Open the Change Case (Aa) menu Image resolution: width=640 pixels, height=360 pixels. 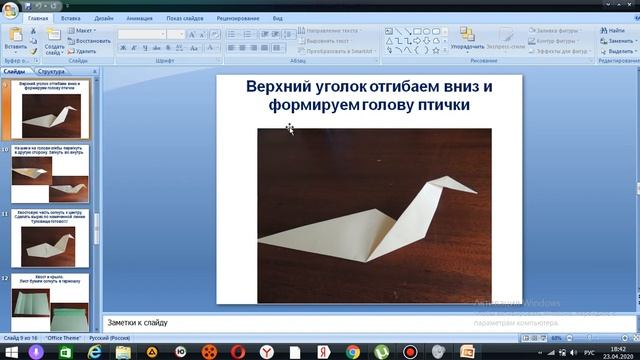point(194,48)
